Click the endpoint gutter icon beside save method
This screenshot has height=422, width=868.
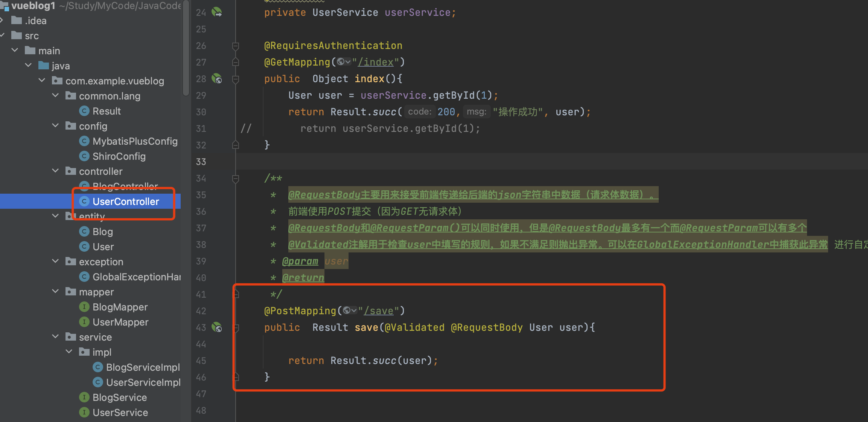pyautogui.click(x=217, y=327)
